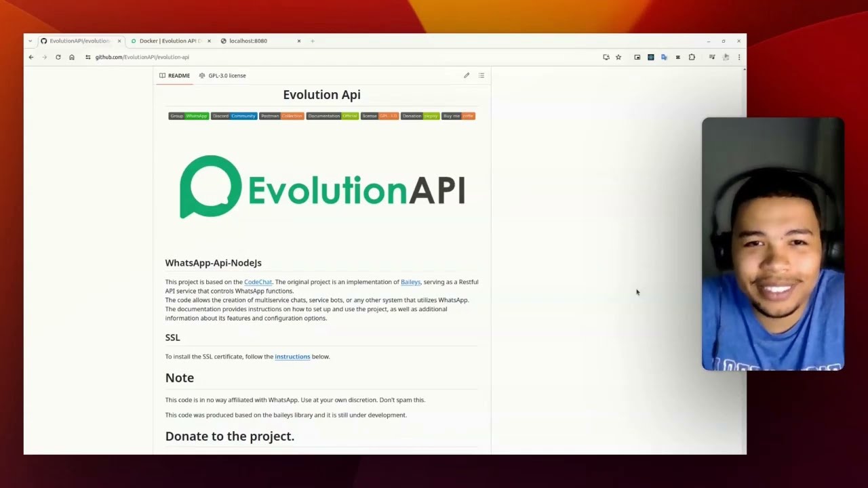The image size is (868, 488).
Task: Follow the CodeChat link
Action: [x=258, y=282]
